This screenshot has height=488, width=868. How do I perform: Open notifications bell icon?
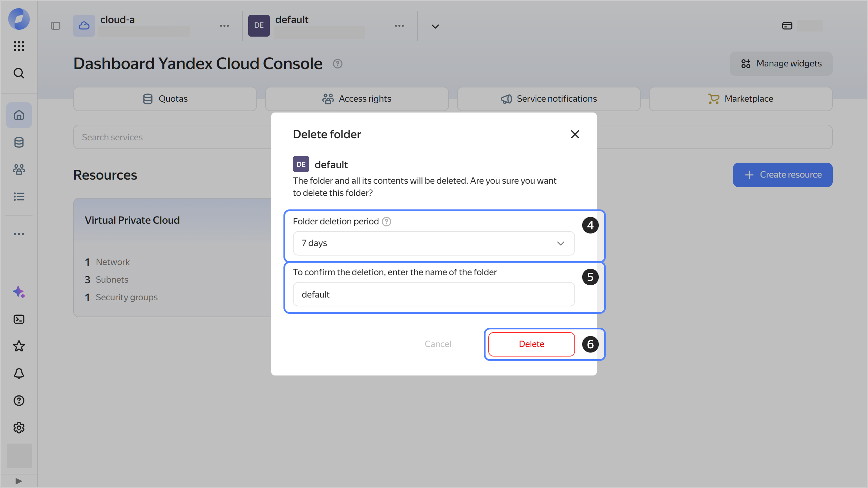click(x=19, y=373)
